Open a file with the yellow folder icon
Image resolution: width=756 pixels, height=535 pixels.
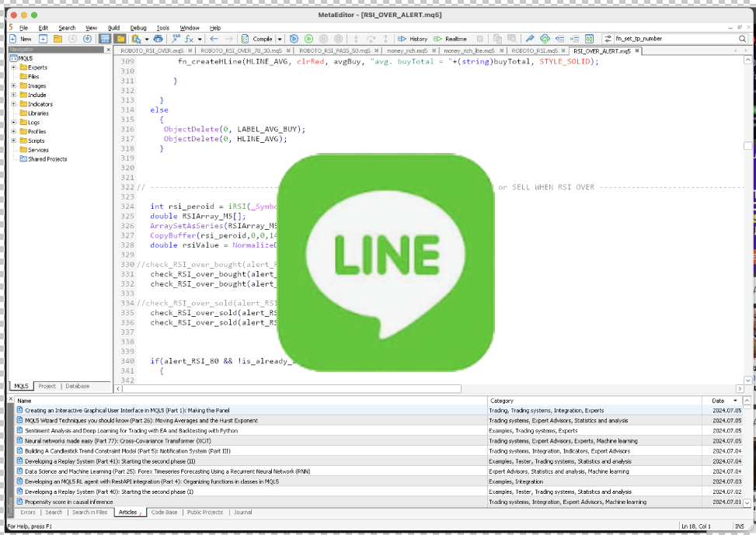[x=57, y=39]
